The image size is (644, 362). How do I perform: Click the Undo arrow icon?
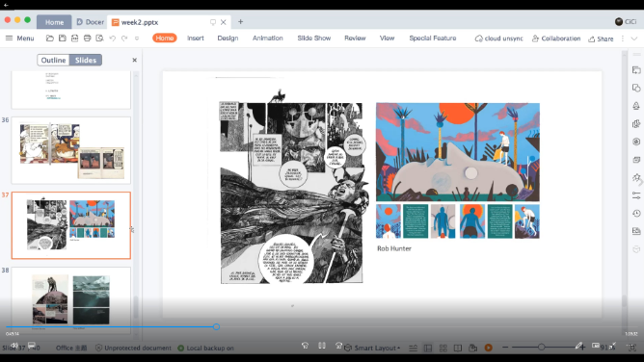pyautogui.click(x=112, y=39)
